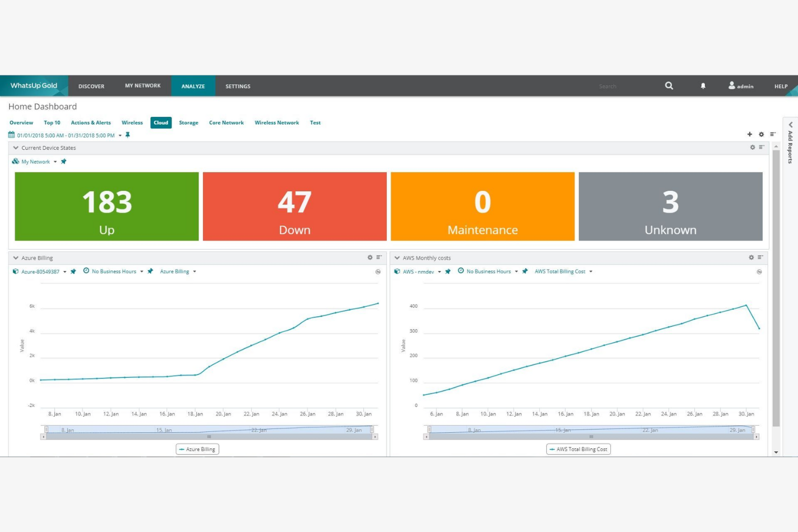Collapse the Current Device States panel

[16, 148]
